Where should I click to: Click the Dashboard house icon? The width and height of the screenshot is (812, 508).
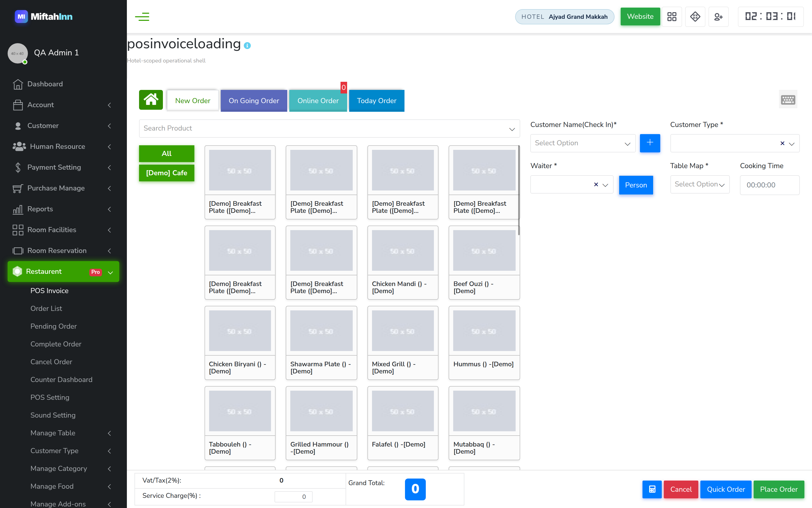(18, 84)
